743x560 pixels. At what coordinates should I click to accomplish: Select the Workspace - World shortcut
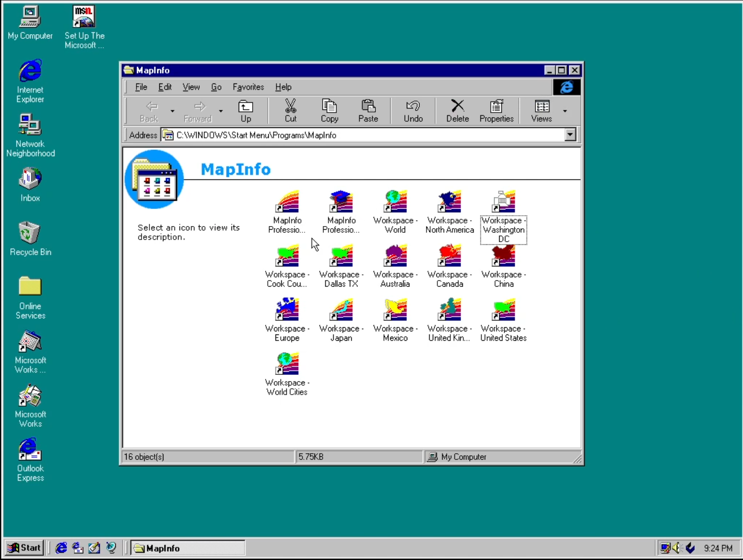[395, 212]
